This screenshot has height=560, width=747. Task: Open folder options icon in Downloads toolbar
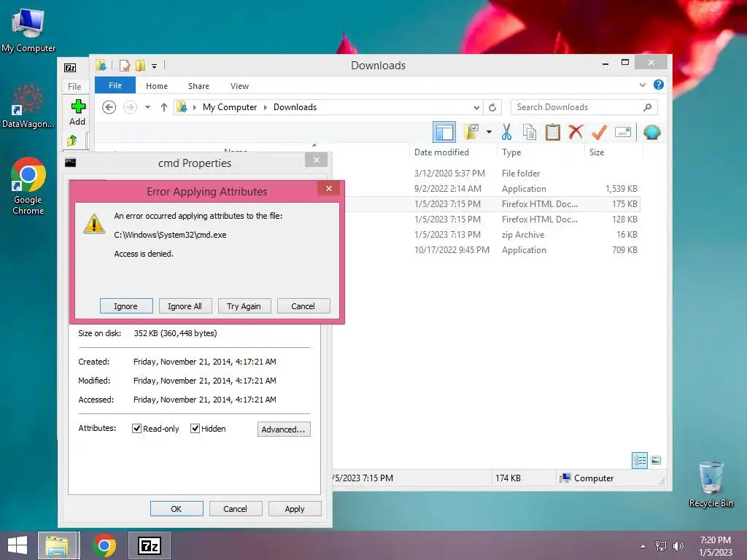tap(471, 132)
